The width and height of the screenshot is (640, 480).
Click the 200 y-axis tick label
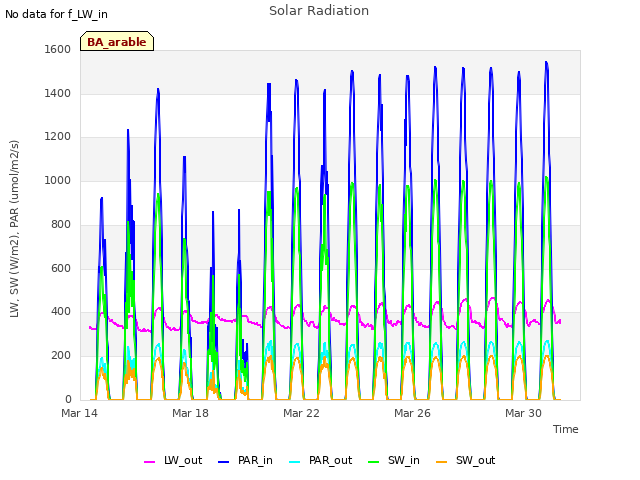tap(61, 356)
